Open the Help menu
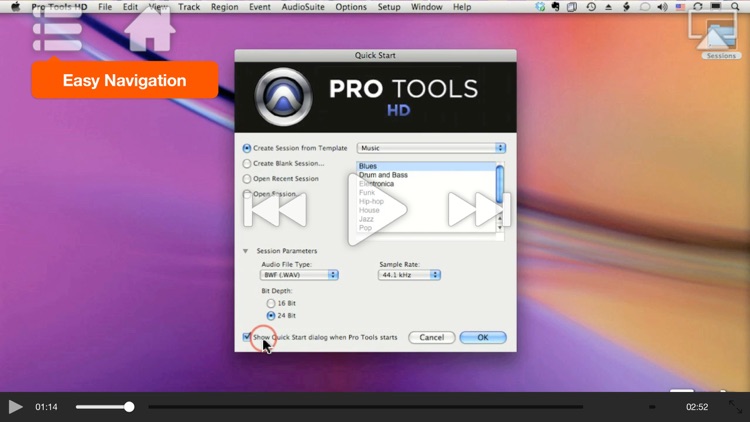This screenshot has width=750, height=422. click(462, 7)
